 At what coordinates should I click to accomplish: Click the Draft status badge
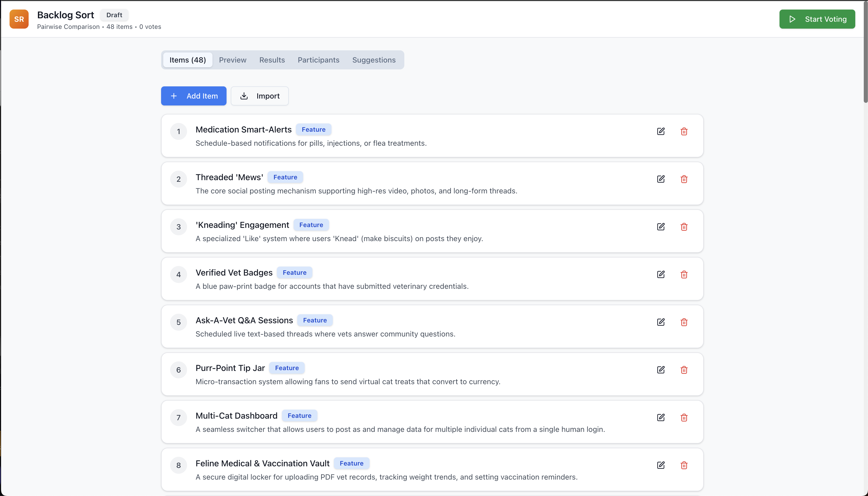tap(114, 15)
